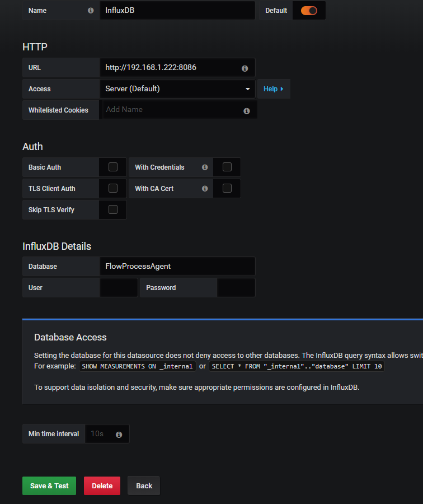The image size is (423, 504).
Task: Click the info icon next to Name
Action: 91,11
